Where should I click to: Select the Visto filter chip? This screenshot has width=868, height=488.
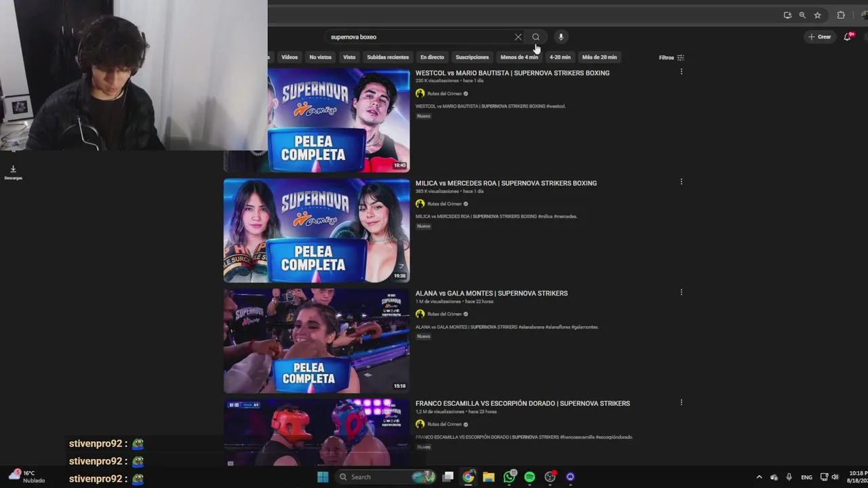pos(349,57)
